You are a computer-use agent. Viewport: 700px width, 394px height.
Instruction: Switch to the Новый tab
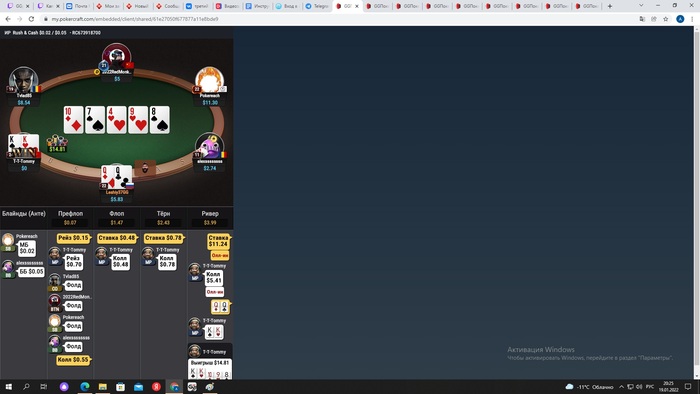pos(137,6)
